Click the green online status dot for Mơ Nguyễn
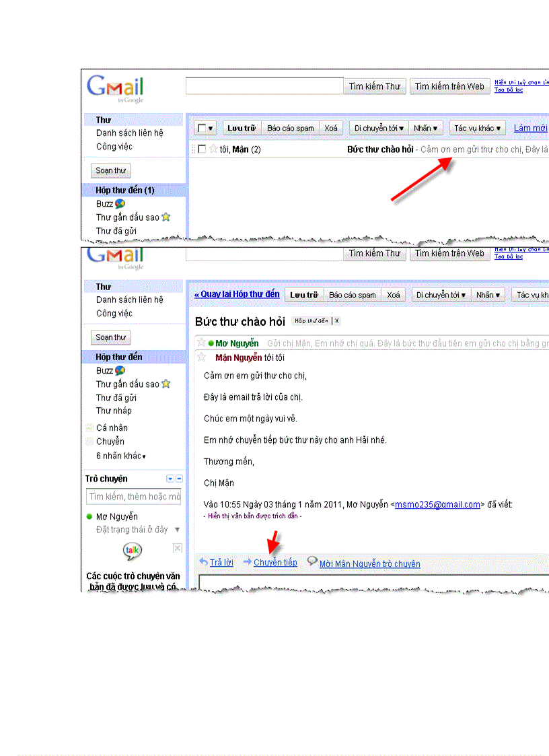This screenshot has width=549, height=756. 89,516
